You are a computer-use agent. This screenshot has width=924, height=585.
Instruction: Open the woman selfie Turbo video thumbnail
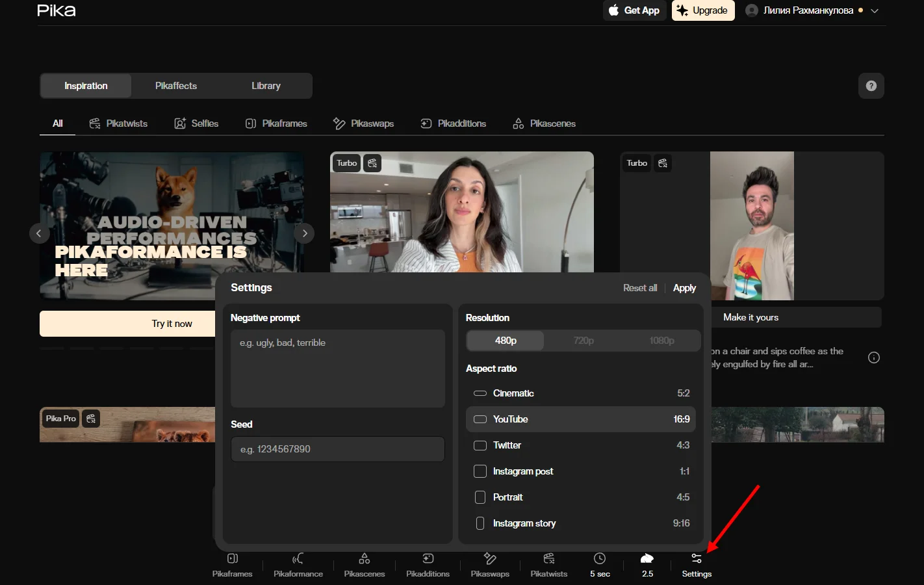(x=462, y=212)
